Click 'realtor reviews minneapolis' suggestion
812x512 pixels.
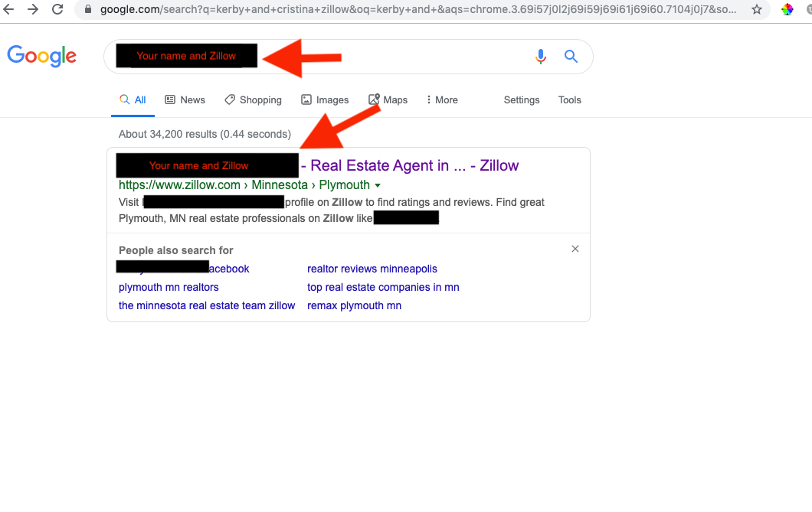[372, 269]
